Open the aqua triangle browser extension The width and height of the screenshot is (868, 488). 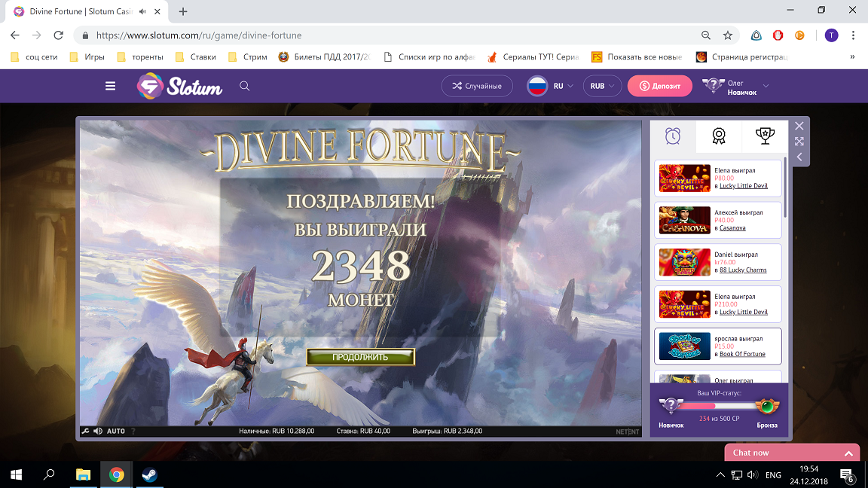pos(756,35)
